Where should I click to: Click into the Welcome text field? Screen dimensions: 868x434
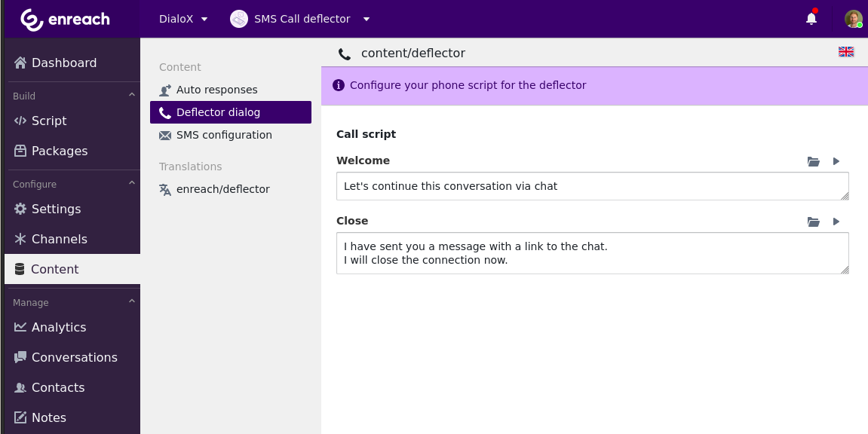pos(592,186)
